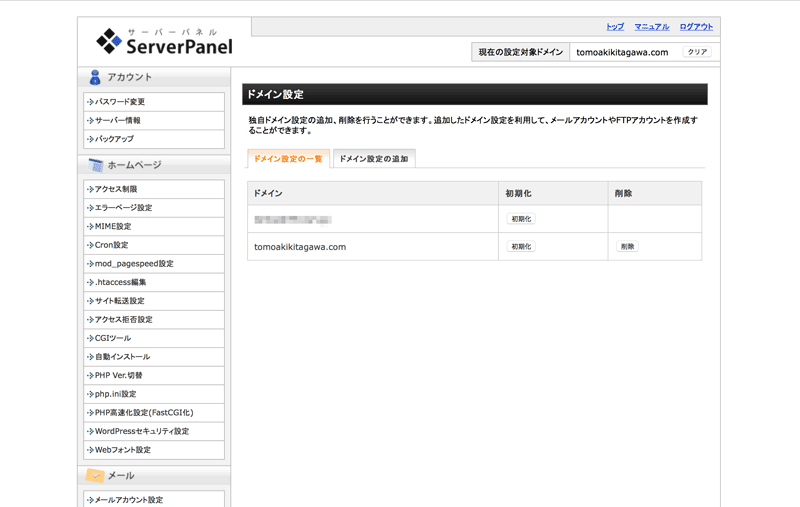
Task: Click 削除 button for tomoakikitagawa.com
Action: pos(627,246)
